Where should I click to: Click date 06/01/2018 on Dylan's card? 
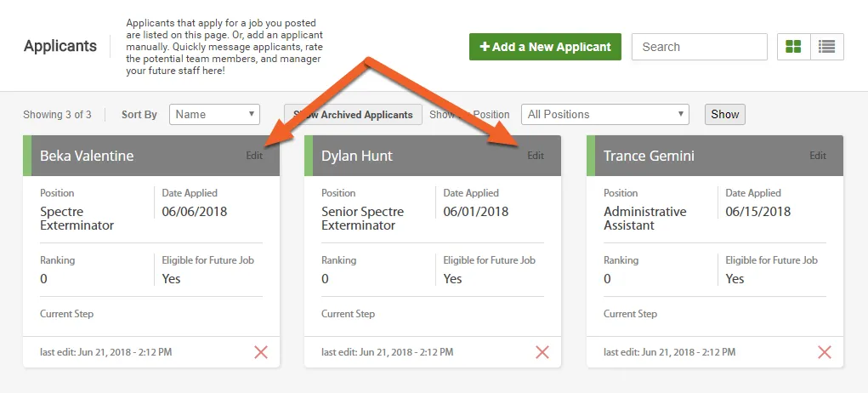click(x=475, y=212)
